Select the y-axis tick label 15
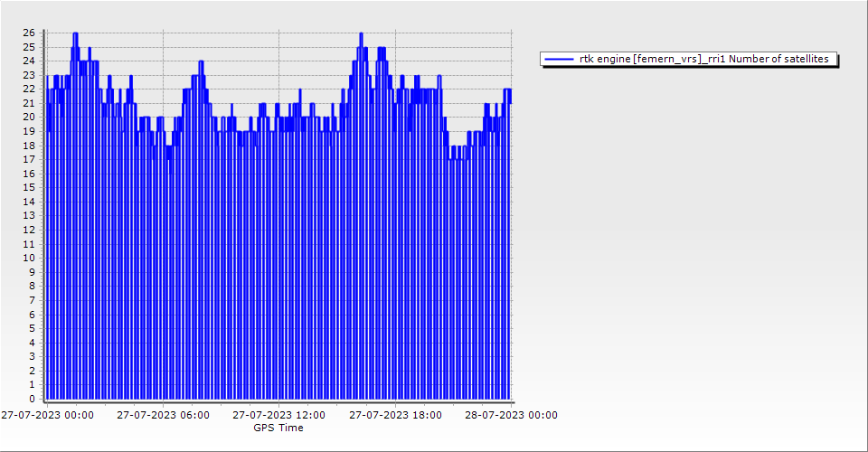Screen dimensions: 868x452 [29, 187]
